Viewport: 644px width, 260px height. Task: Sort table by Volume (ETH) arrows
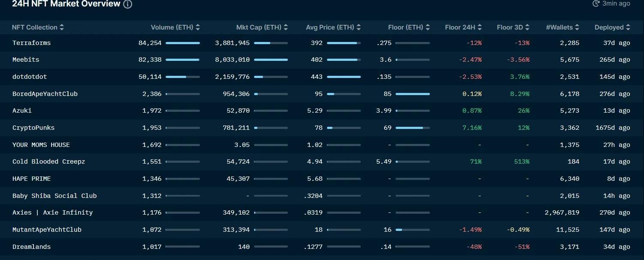pyautogui.click(x=198, y=27)
